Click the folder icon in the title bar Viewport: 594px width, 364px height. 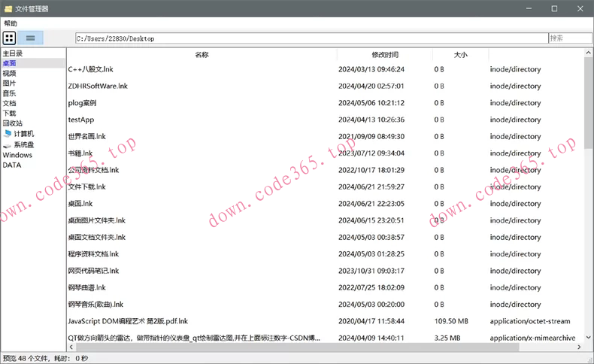(8, 8)
